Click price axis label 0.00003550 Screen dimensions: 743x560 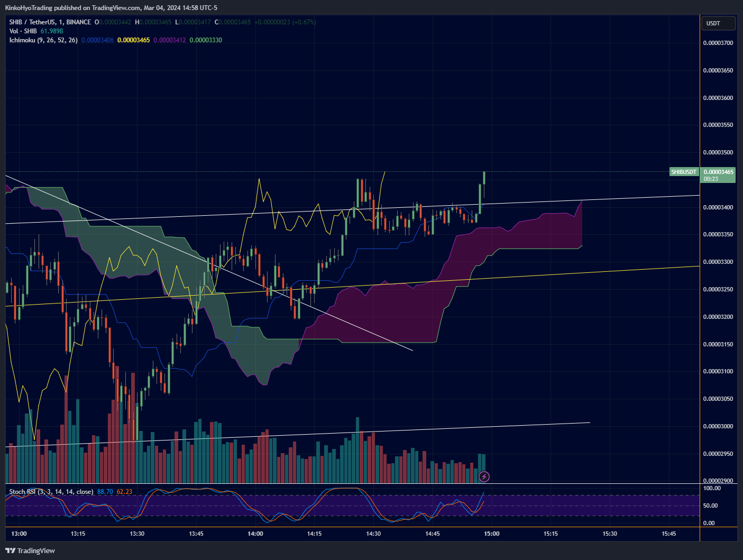click(718, 125)
